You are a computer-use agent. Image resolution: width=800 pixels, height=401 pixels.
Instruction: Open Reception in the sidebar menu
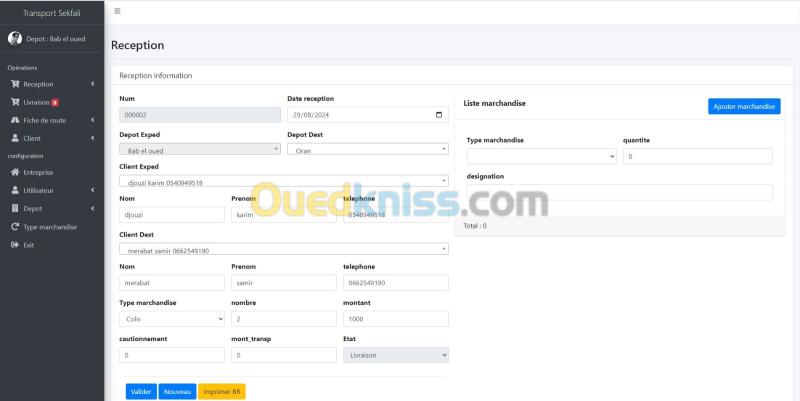pos(38,84)
